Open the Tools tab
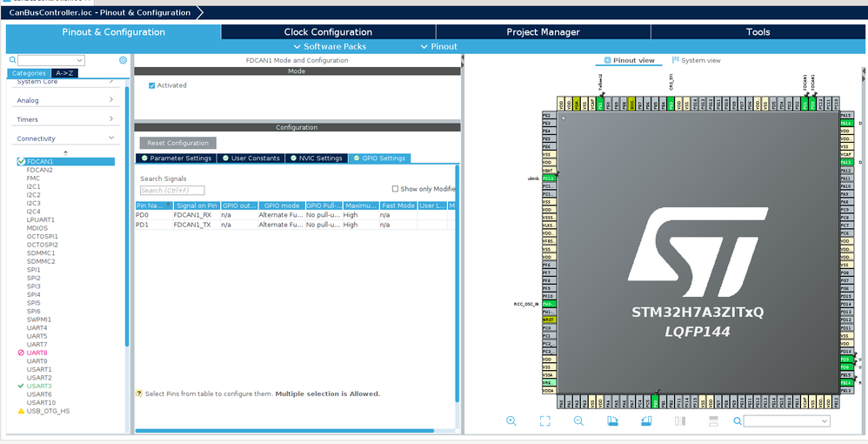Image resolution: width=868 pixels, height=444 pixels. pos(758,32)
